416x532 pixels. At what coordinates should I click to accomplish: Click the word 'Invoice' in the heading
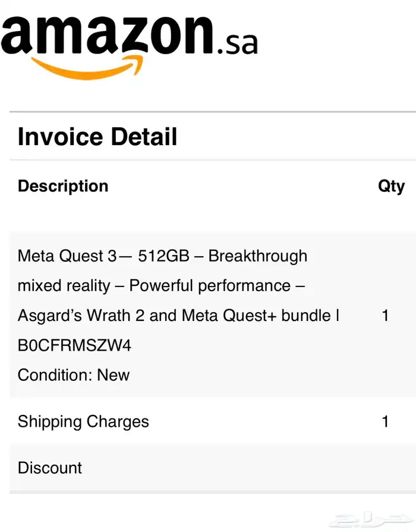click(59, 136)
